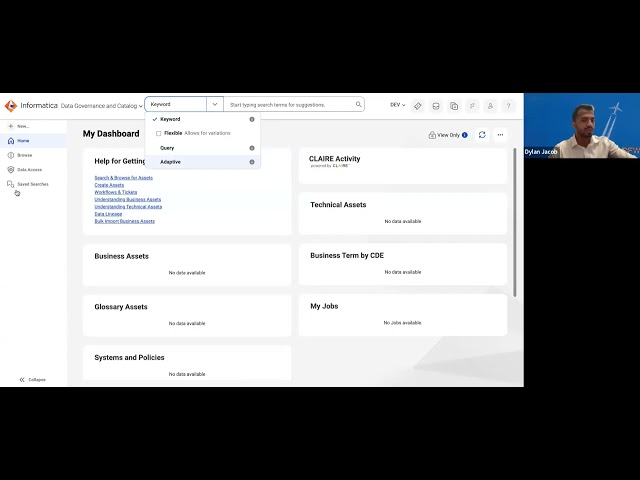Screen dimensions: 640x480
Task: Open Data Access in the sidebar
Action: click(x=33, y=170)
